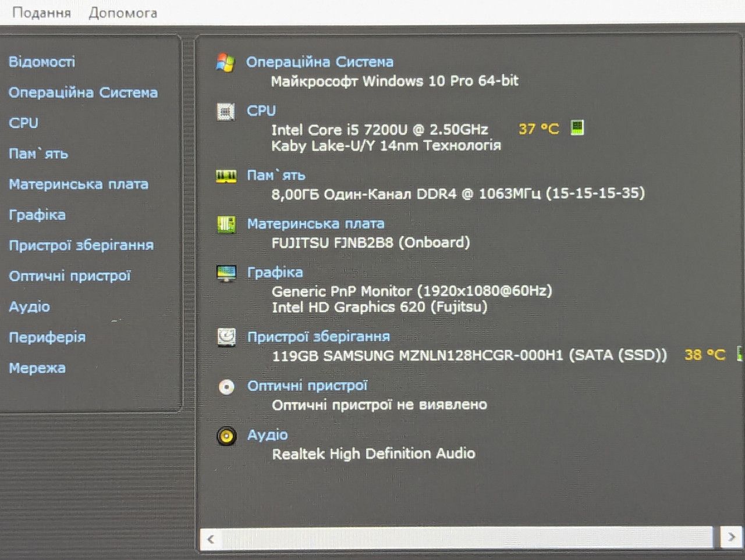Click the CPU temperature 37 °C reading
745x560 pixels.
[x=538, y=129]
